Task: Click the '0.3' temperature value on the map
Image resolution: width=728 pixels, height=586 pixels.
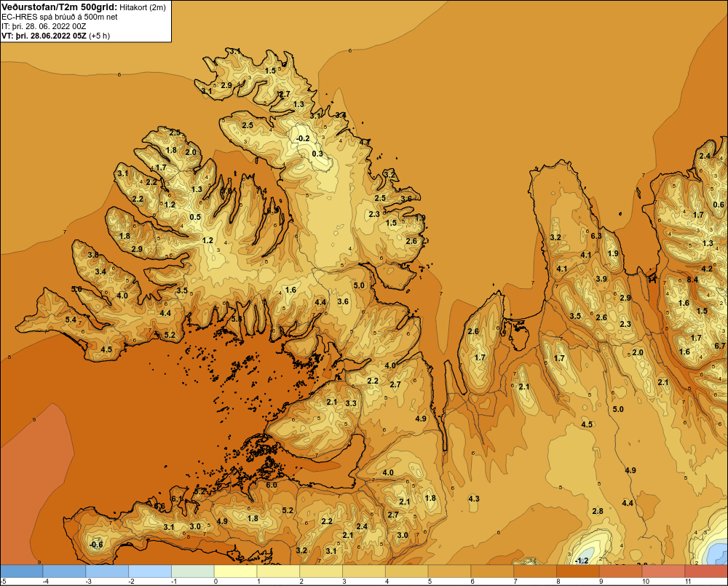Action: [x=317, y=154]
